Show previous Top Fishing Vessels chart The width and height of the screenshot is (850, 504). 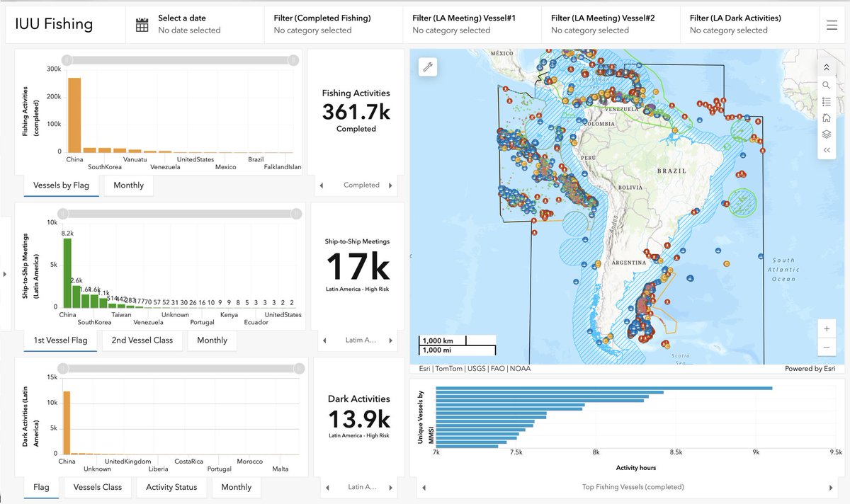click(424, 487)
